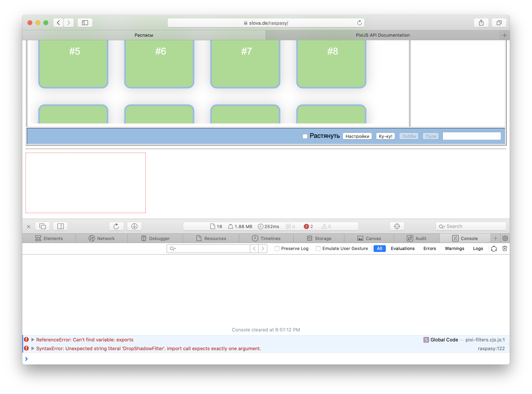The width and height of the screenshot is (532, 394).
Task: Dock inspector to the side
Action: tap(60, 226)
